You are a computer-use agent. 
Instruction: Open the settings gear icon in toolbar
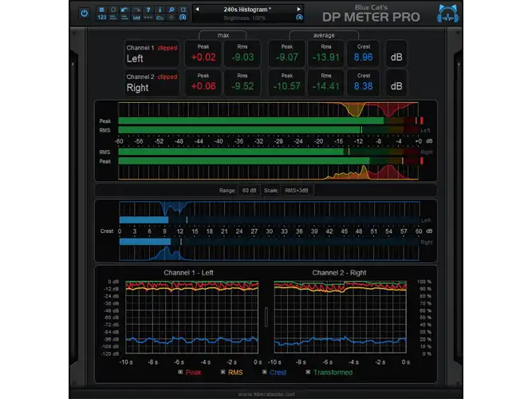pos(113,10)
